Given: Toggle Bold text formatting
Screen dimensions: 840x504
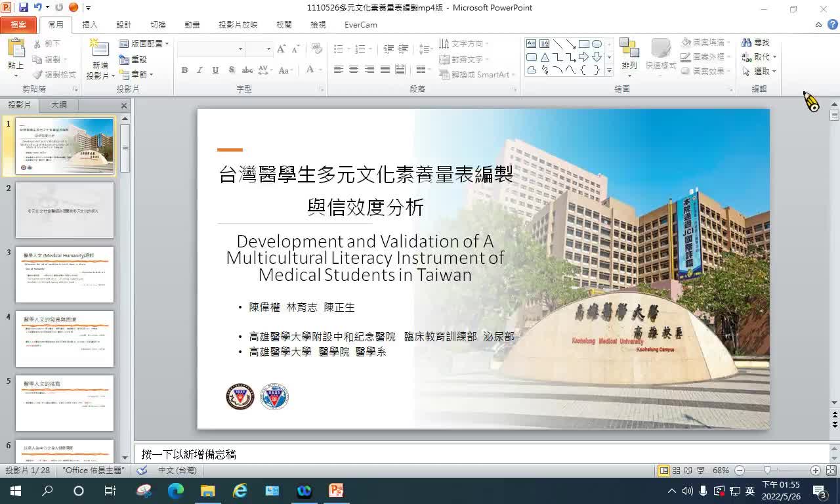Looking at the screenshot, I should [x=184, y=70].
